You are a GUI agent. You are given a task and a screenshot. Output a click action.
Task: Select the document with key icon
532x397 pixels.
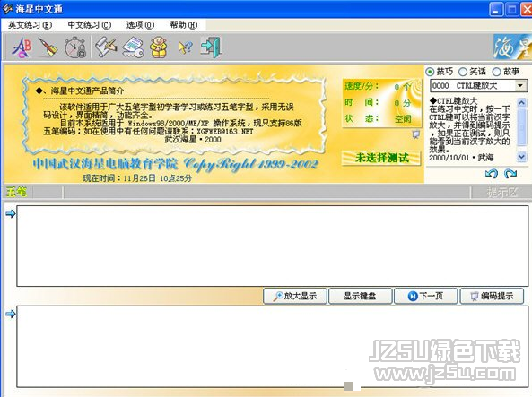tap(133, 47)
